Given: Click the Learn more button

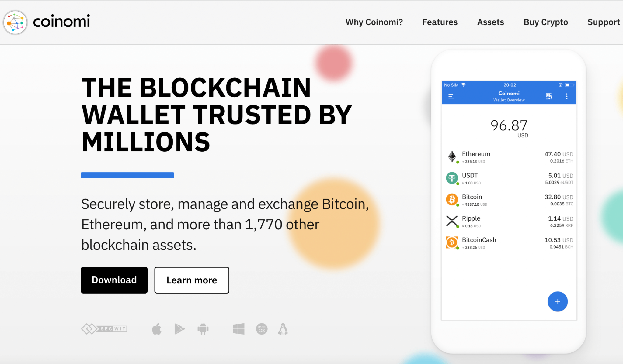Looking at the screenshot, I should pos(191,280).
